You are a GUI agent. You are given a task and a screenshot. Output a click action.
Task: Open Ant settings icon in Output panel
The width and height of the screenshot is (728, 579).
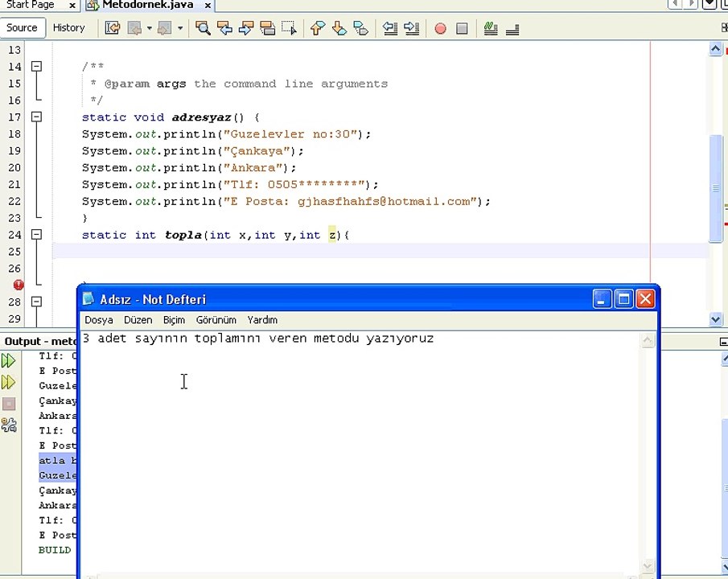pos(8,425)
